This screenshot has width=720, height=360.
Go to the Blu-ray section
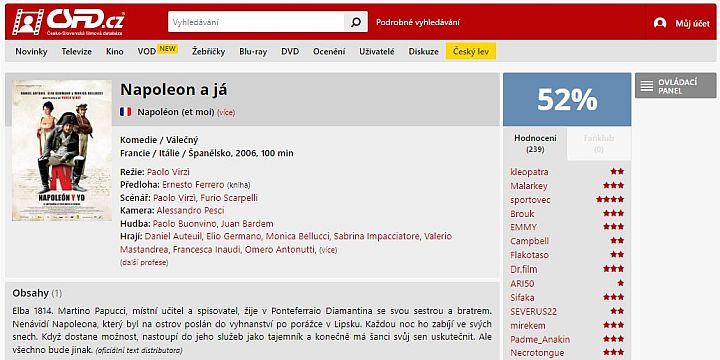[253, 51]
